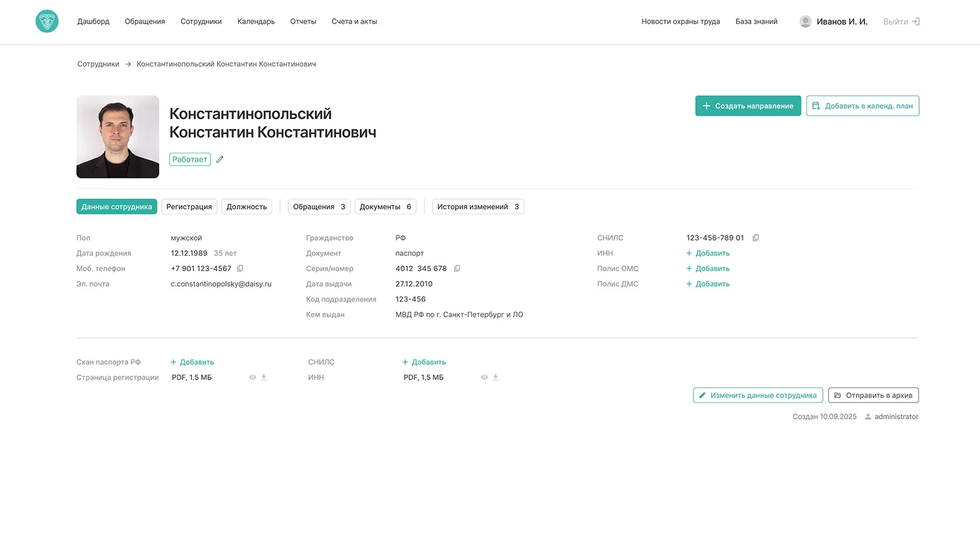
Task: Click the employee profile photo
Action: coord(118,137)
